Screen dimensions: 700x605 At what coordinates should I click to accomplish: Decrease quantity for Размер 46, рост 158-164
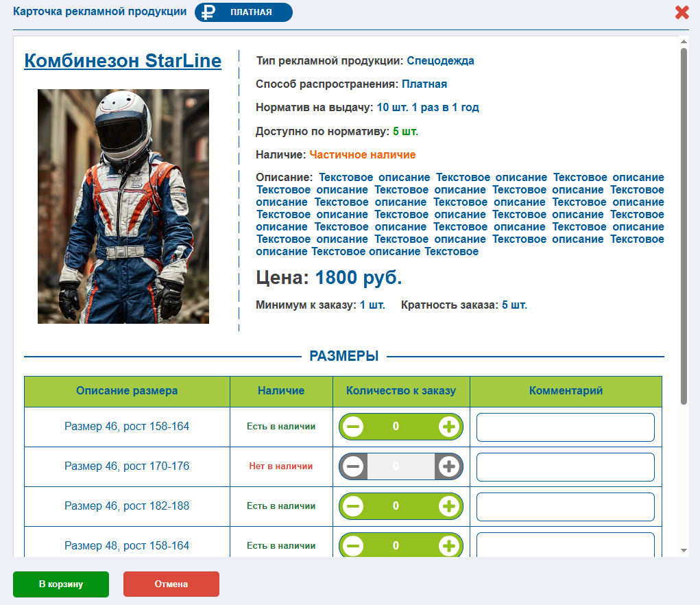(352, 427)
